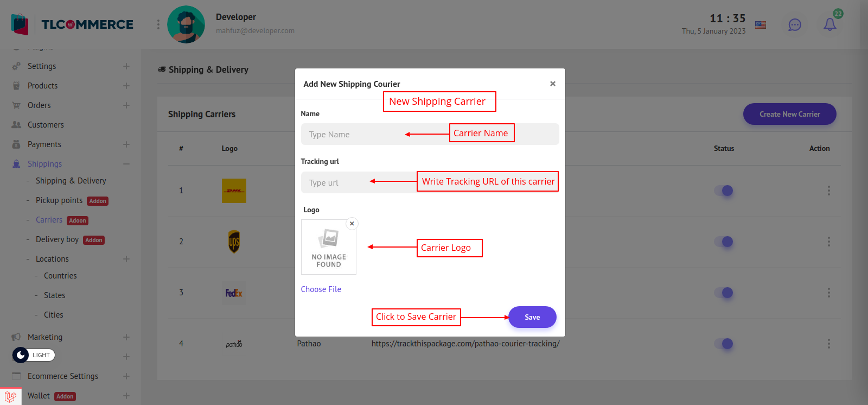Open action menu for Pathao carrier row

pyautogui.click(x=828, y=344)
